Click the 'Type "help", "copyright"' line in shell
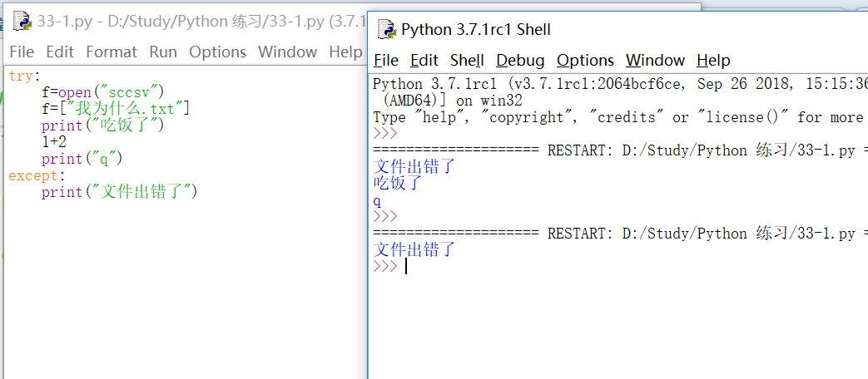Image resolution: width=868 pixels, height=379 pixels. click(x=618, y=117)
